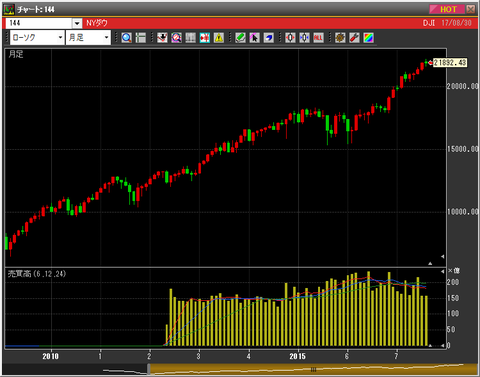
Task: Click the 21892.43 current price label
Action: pos(450,63)
